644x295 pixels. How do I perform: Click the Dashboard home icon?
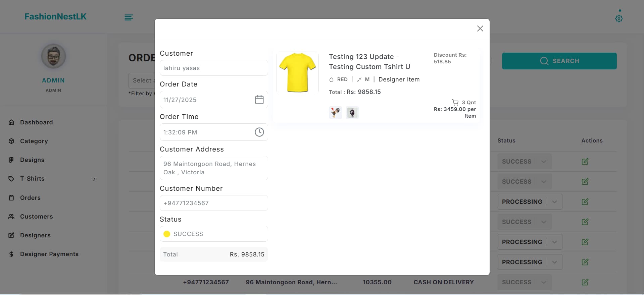[11, 122]
